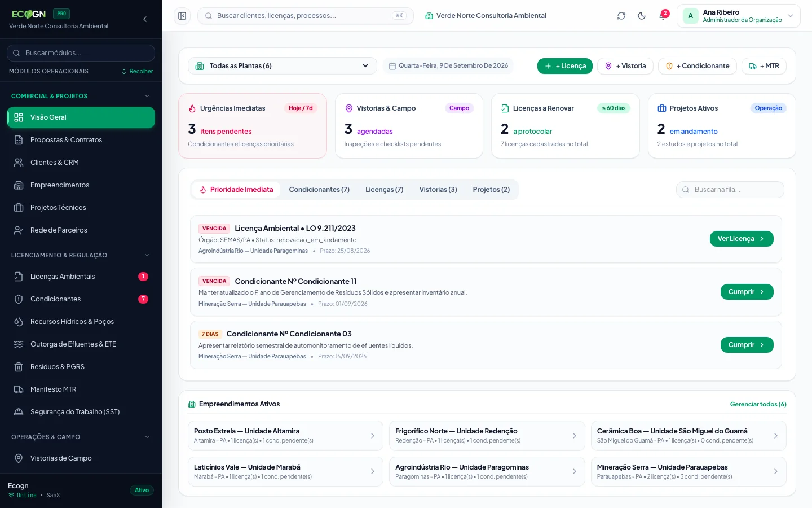
Task: Click Gerenciar todos (6) link
Action: coord(758,404)
